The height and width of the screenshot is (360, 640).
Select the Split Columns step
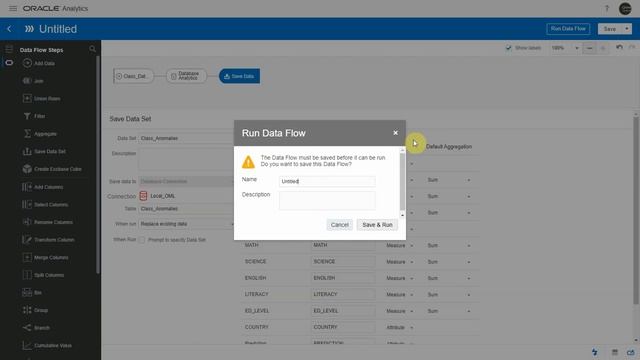pos(44,275)
